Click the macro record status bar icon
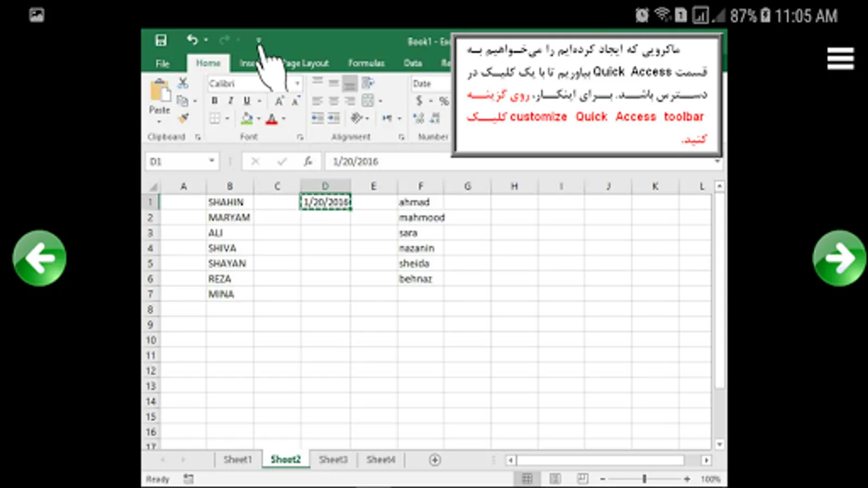Screen dimensions: 868x488 tap(188, 479)
